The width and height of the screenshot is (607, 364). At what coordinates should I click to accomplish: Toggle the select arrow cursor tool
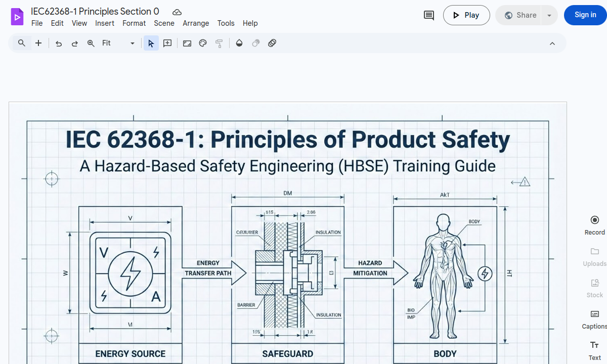click(151, 43)
